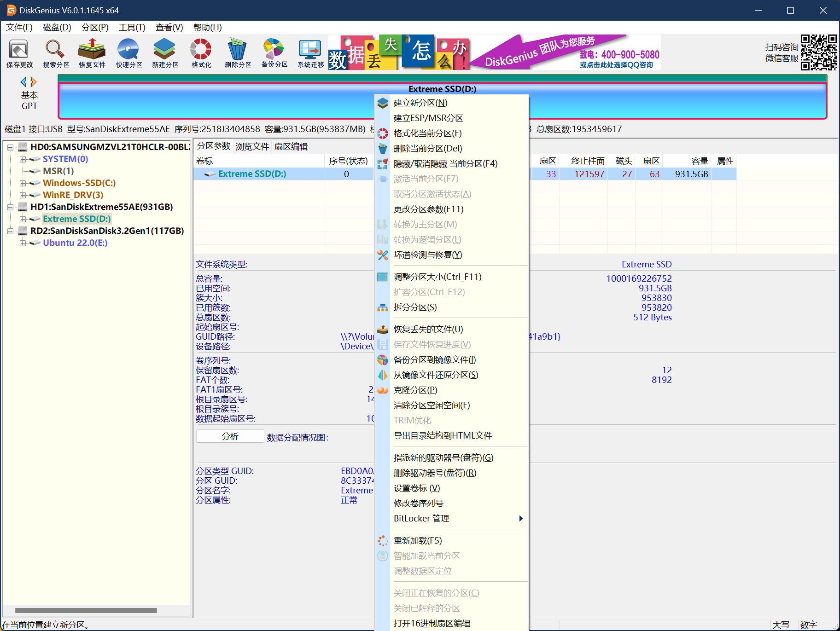Click the DiskGenius team service banner
The image size is (840, 631).
[x=565, y=52]
